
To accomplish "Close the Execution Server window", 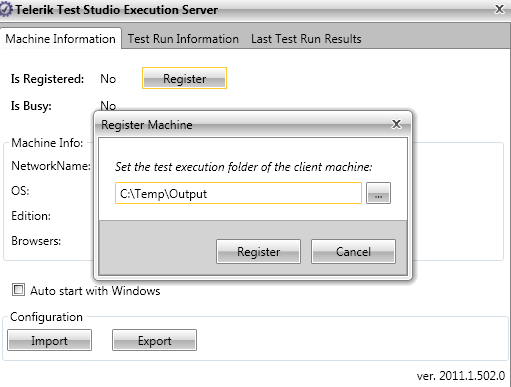I will (x=499, y=9).
